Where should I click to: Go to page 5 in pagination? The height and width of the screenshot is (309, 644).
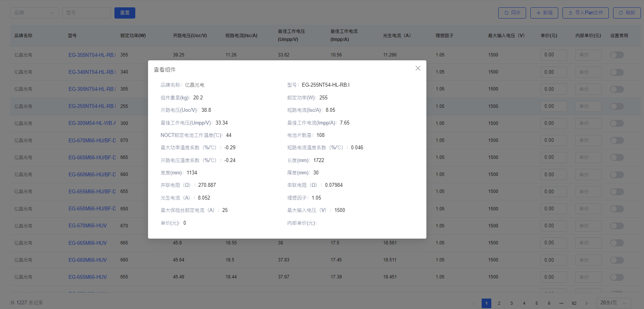click(x=537, y=303)
